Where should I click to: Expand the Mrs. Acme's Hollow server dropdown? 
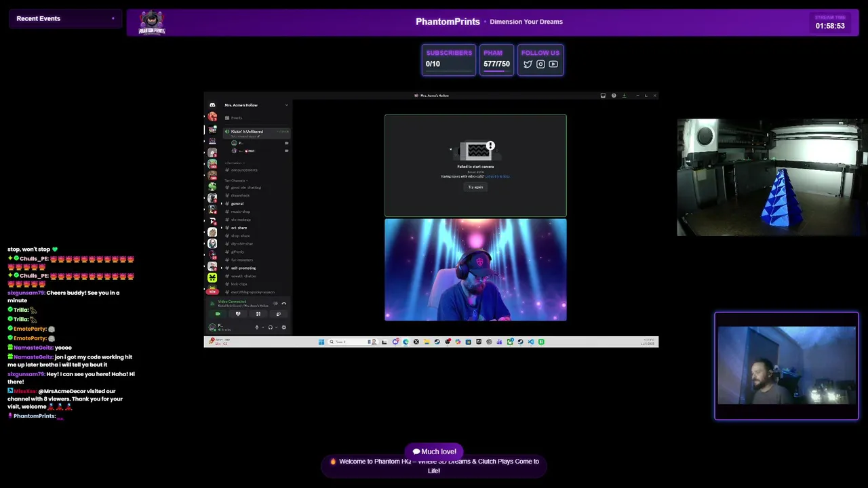286,105
